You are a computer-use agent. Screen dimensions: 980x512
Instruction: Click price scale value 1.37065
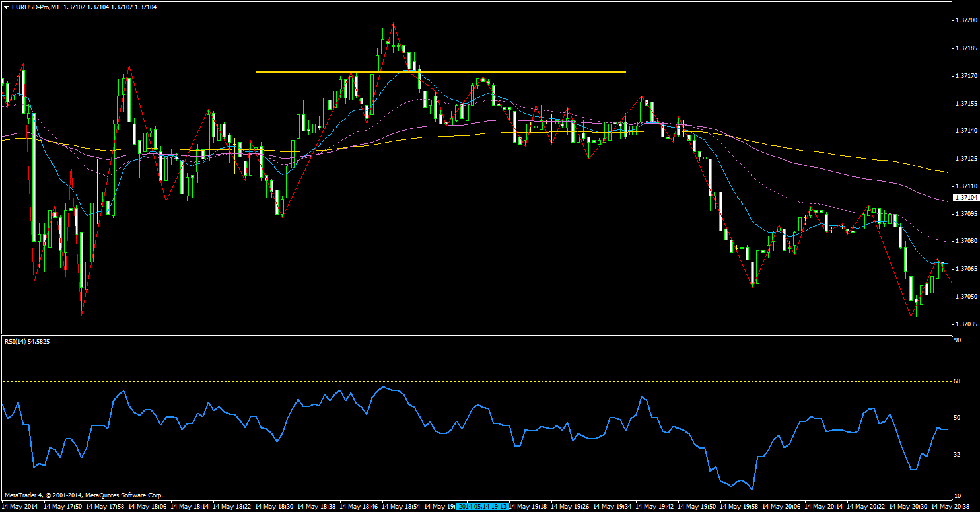(x=965, y=269)
